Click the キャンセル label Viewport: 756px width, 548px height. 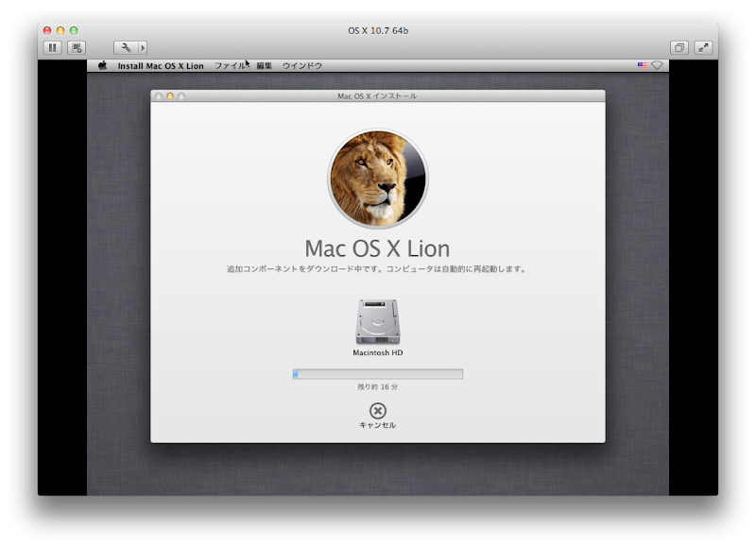(378, 425)
